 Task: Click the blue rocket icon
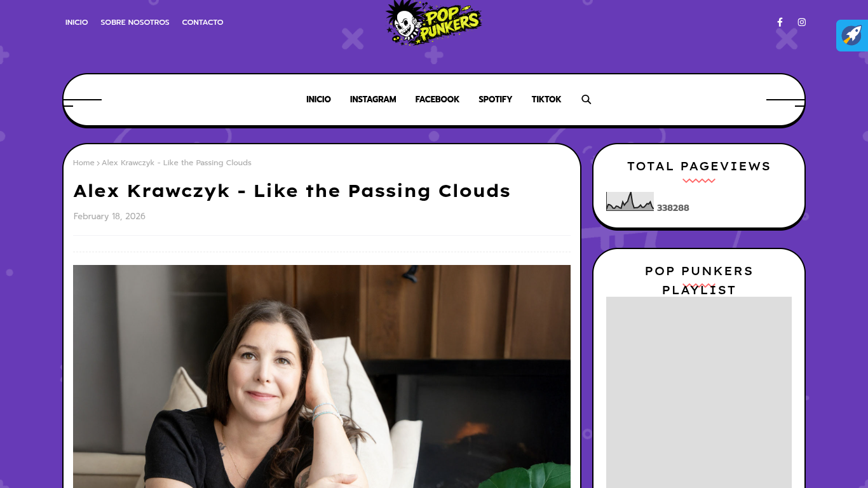[852, 36]
